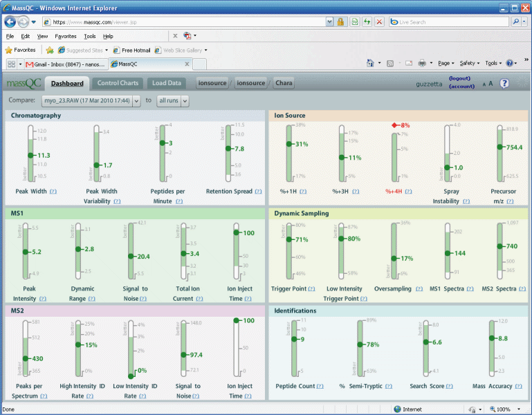The height and width of the screenshot is (415, 532).
Task: Open the search provider dropdown arrow
Action: point(524,21)
